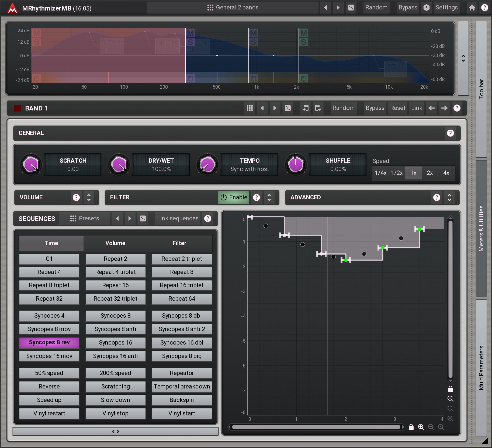This screenshot has width=492, height=448.
Task: Click Band 1 random preset dice
Action: coord(288,108)
